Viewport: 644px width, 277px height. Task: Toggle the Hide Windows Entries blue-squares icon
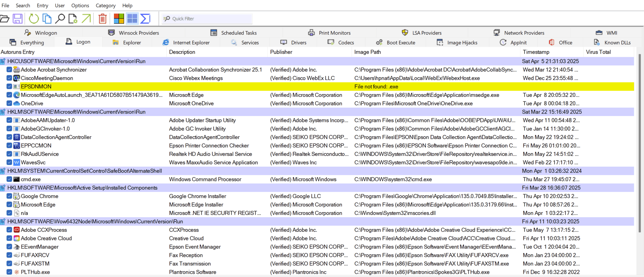[132, 19]
